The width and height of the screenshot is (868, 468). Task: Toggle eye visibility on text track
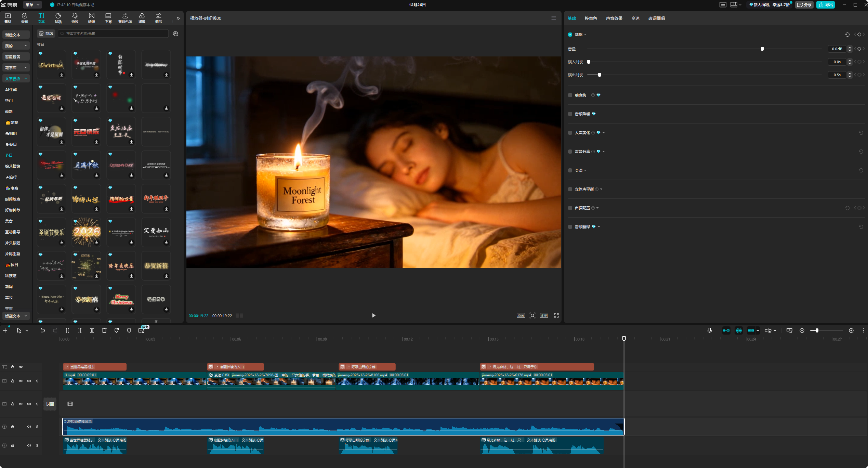pos(21,367)
